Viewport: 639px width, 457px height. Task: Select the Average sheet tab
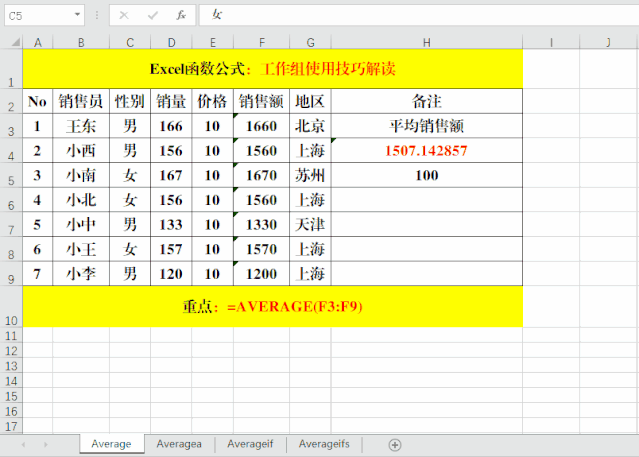point(111,444)
